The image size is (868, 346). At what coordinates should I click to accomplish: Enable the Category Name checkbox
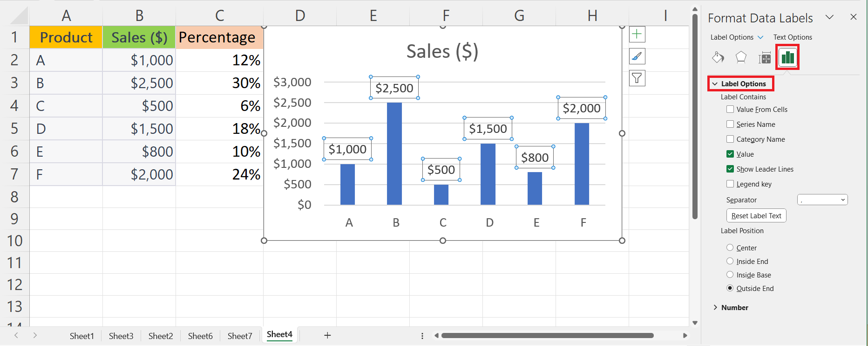click(x=730, y=139)
